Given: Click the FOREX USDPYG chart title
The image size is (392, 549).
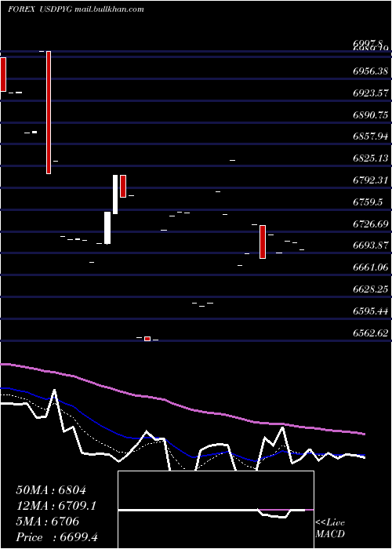Looking at the screenshot, I should pos(75,9).
